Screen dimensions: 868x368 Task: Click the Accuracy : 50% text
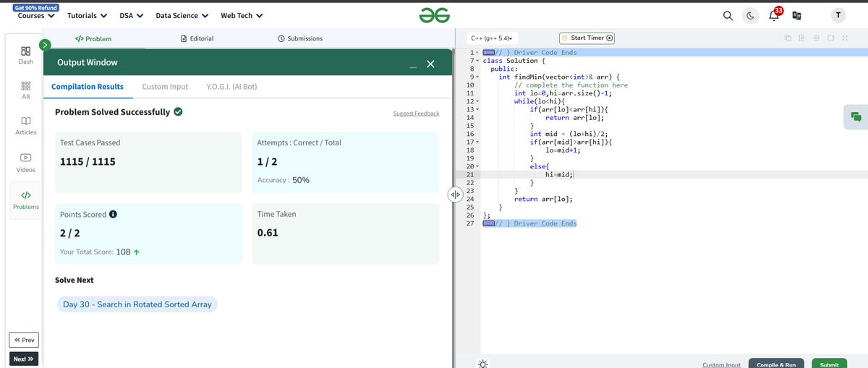pos(284,180)
